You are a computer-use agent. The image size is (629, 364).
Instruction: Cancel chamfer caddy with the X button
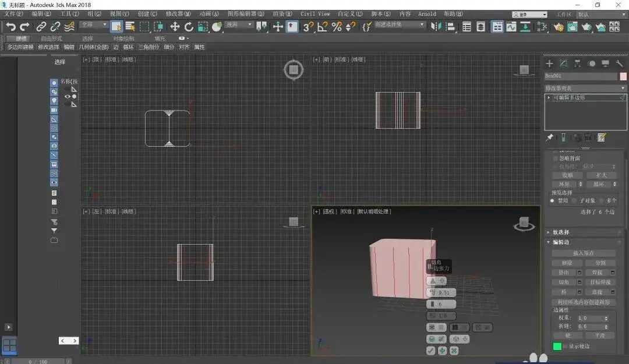pos(454,350)
